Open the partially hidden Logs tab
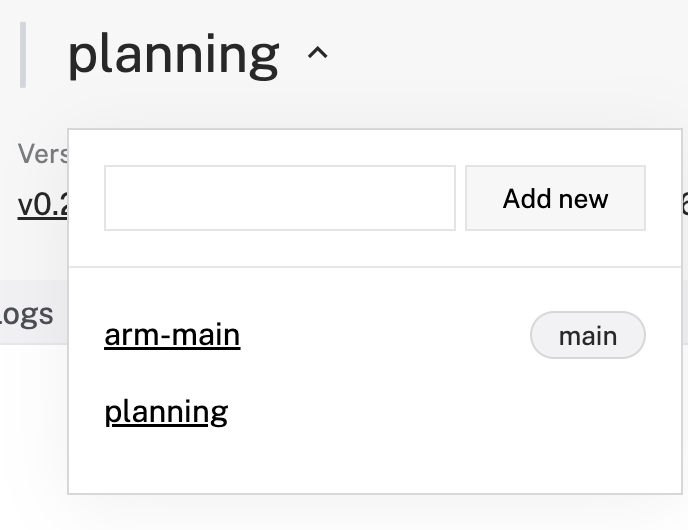Image resolution: width=688 pixels, height=530 pixels. 27,314
